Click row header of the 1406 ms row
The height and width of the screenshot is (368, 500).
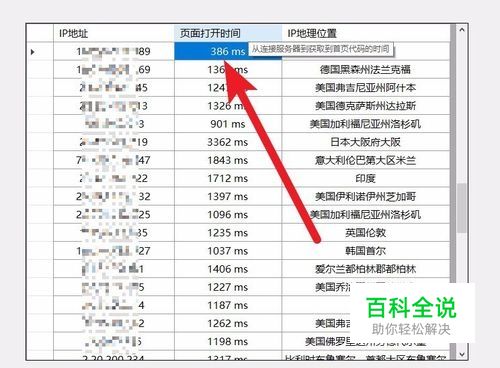[40, 269]
